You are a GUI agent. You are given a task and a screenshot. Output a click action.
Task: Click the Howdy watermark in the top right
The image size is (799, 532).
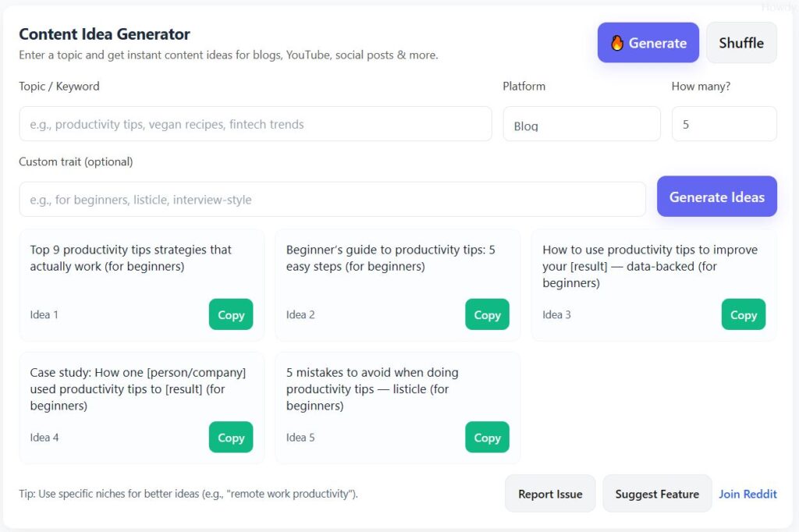click(779, 6)
